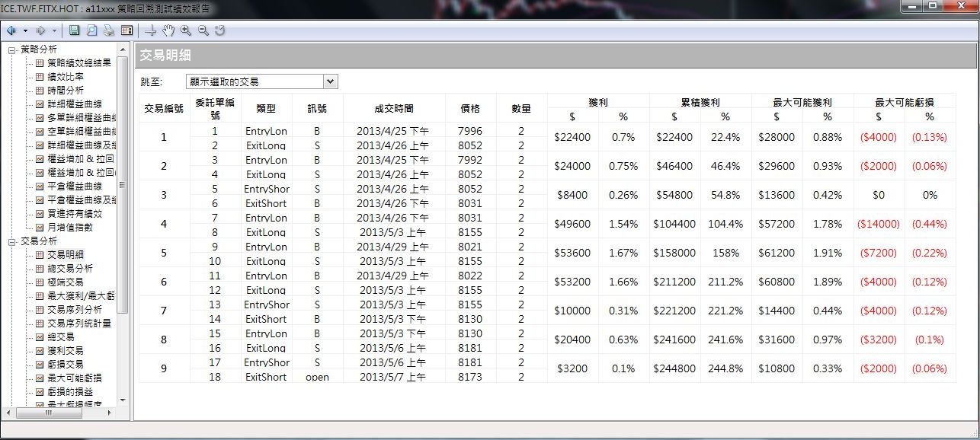Select 買進持有績效 tree item
The height and width of the screenshot is (440, 980).
click(75, 214)
